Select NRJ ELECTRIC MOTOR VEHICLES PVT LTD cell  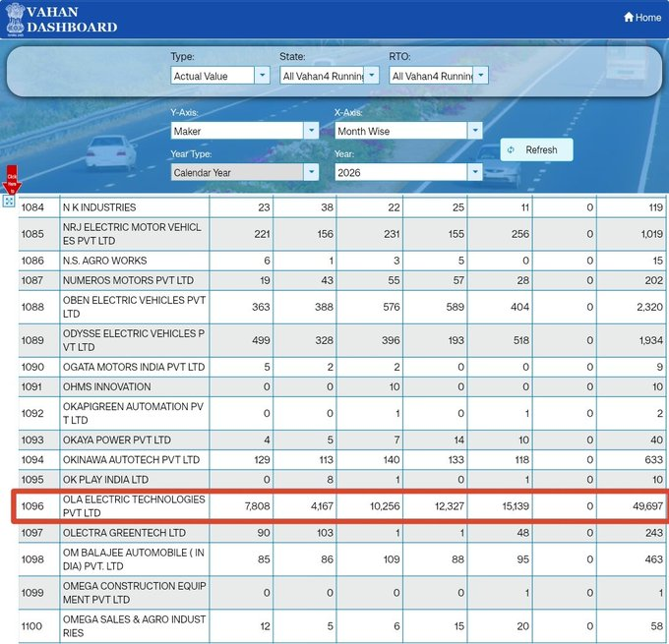[135, 234]
